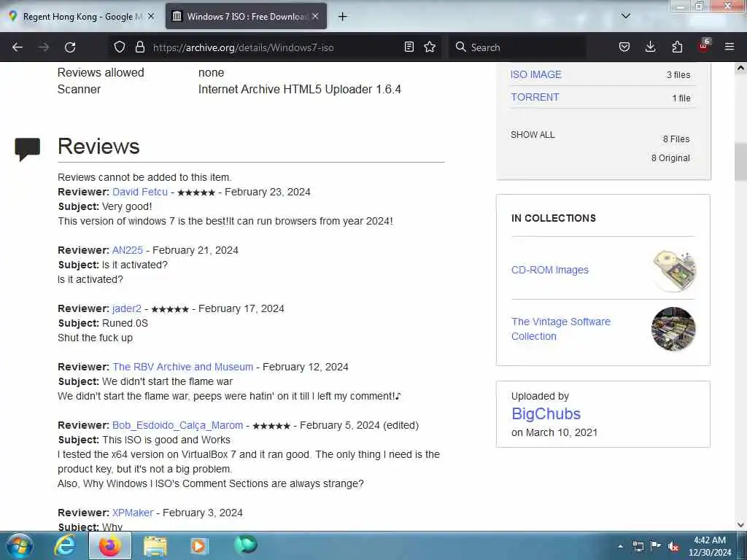Reload the current archive.org page
The height and width of the screenshot is (560, 747).
[70, 47]
